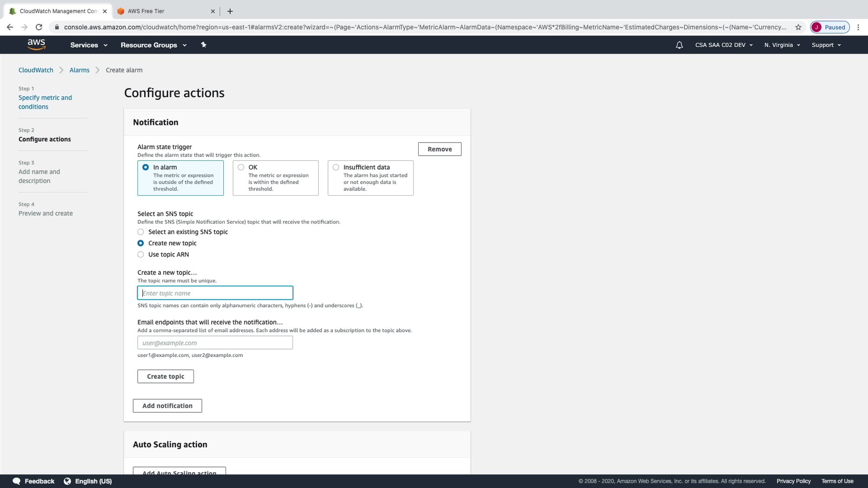Screen dimensions: 868x488
Task: Focus the email endpoints input field
Action: pos(215,343)
